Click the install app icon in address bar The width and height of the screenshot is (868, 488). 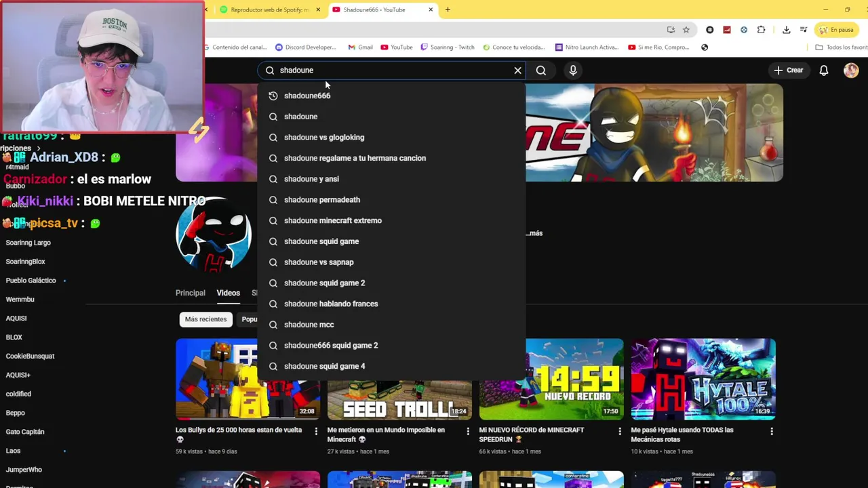(x=671, y=30)
